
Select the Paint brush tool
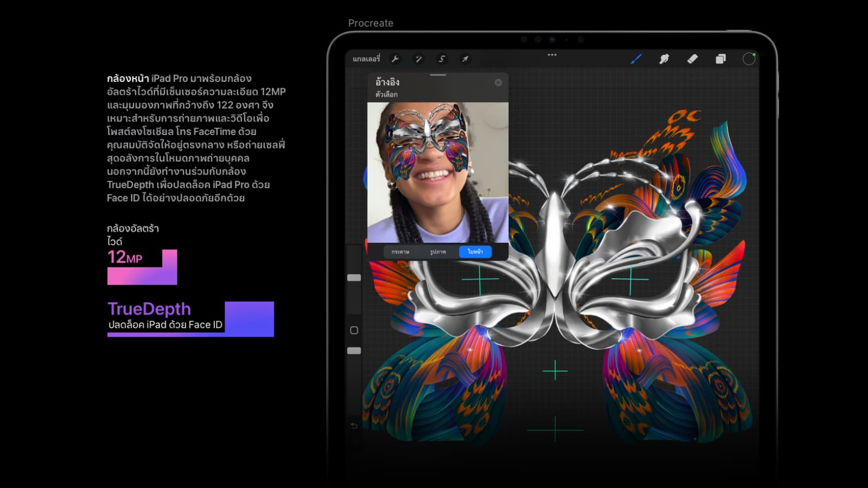pos(636,59)
